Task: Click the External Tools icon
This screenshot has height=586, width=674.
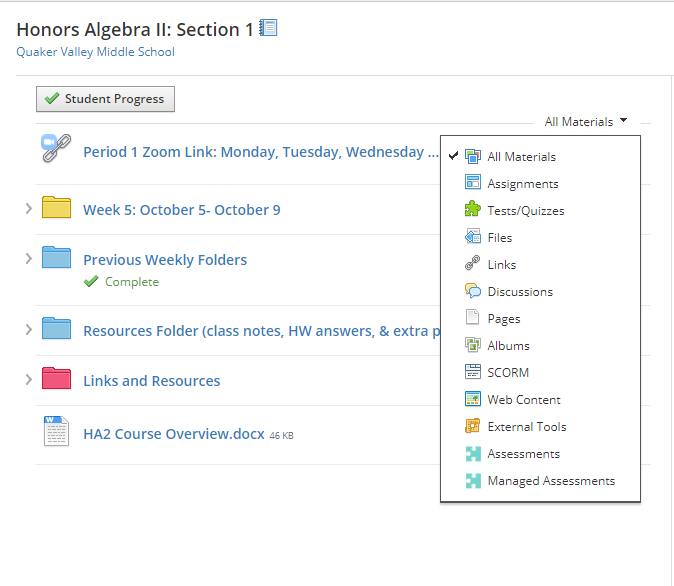Action: (x=473, y=426)
